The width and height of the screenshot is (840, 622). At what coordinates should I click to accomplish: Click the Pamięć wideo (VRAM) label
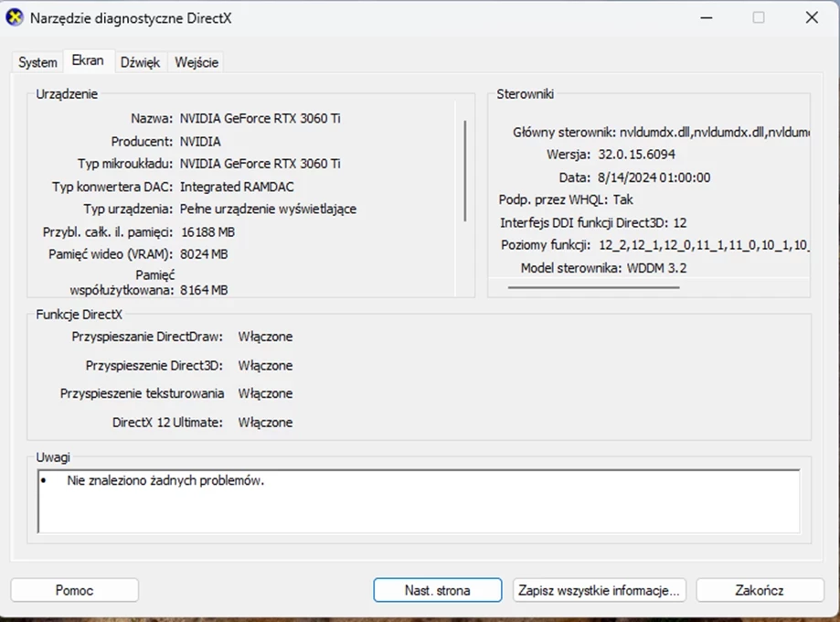[111, 254]
